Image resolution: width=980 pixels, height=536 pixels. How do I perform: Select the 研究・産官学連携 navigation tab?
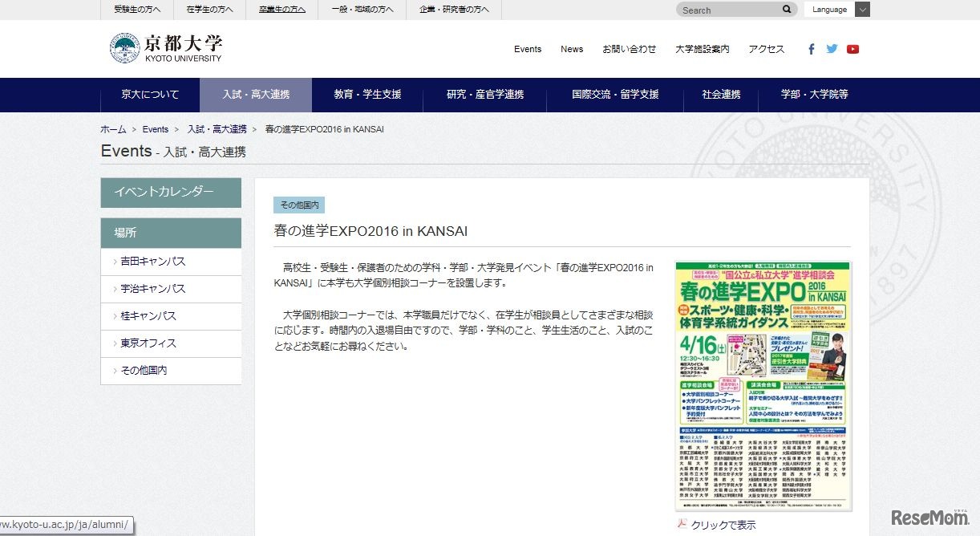coord(485,95)
